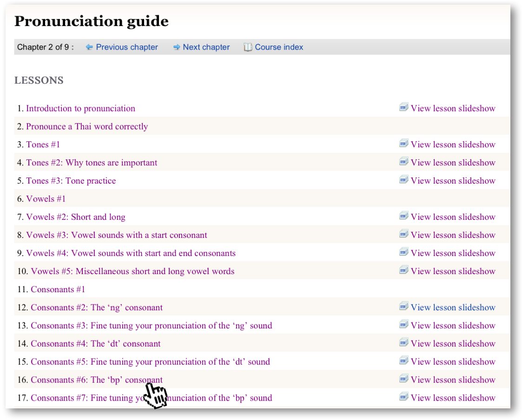Click the 'Chapter 2 of 9' label
The image size is (522, 420).
pos(45,47)
